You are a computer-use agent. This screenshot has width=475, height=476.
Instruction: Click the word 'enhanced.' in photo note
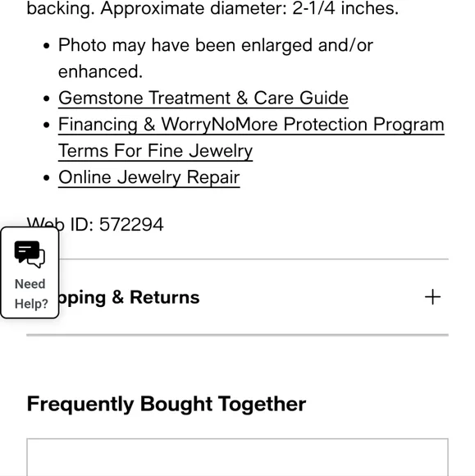click(100, 71)
